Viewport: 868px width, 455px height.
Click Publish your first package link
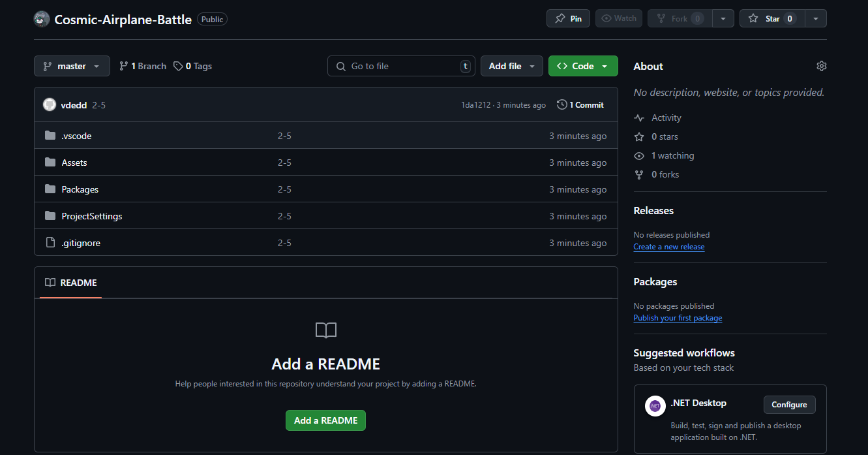click(678, 318)
